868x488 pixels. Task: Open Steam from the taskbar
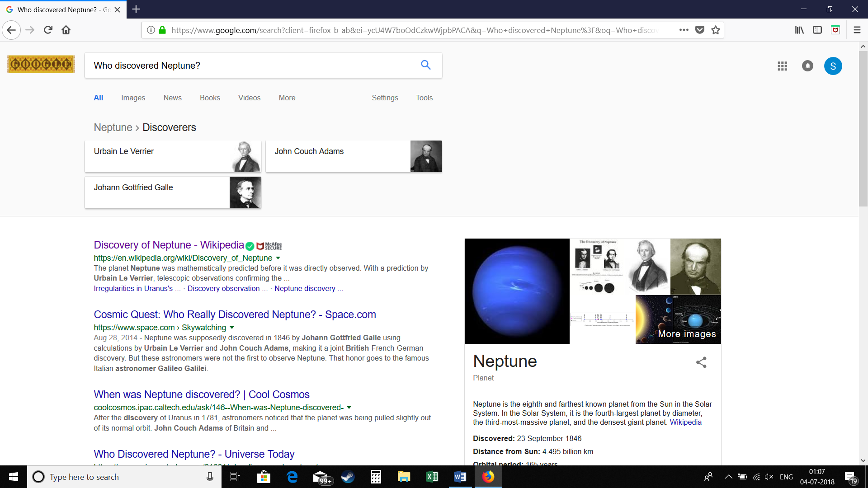tap(348, 477)
